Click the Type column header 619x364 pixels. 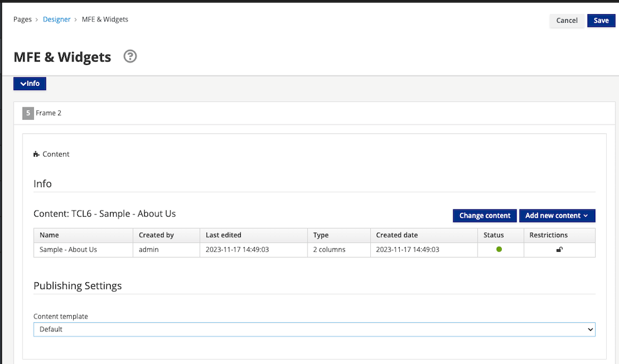tap(321, 235)
